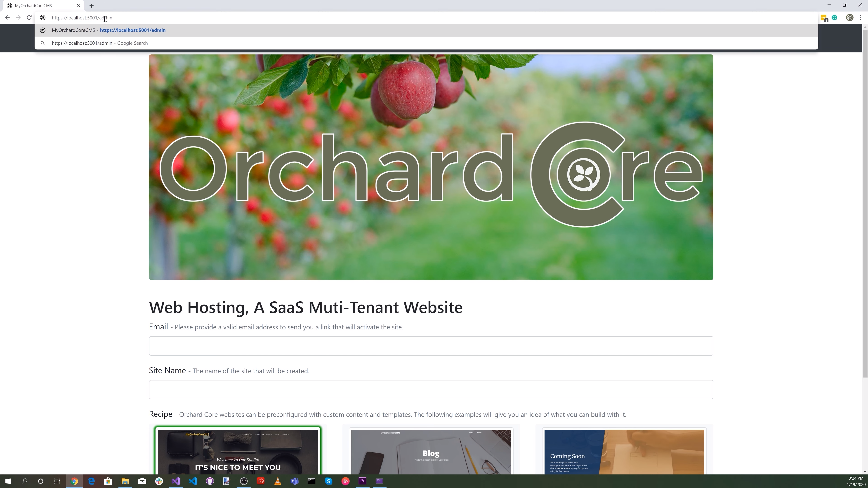Open Windows taskbar search
The image size is (868, 488).
(x=24, y=481)
